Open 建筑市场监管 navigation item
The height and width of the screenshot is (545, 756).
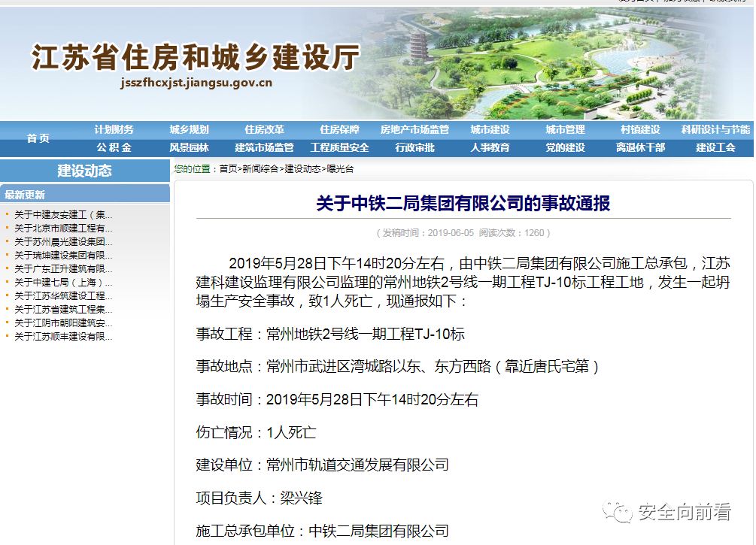264,147
